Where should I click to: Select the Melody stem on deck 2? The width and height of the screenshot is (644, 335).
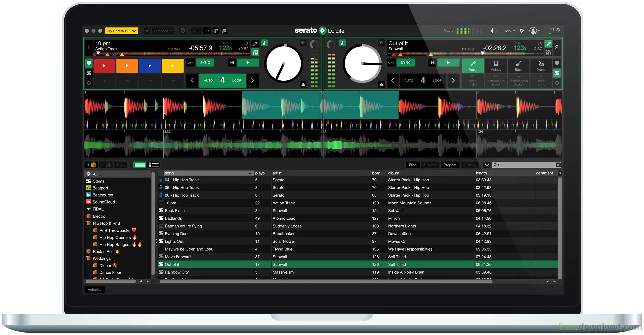pos(496,65)
